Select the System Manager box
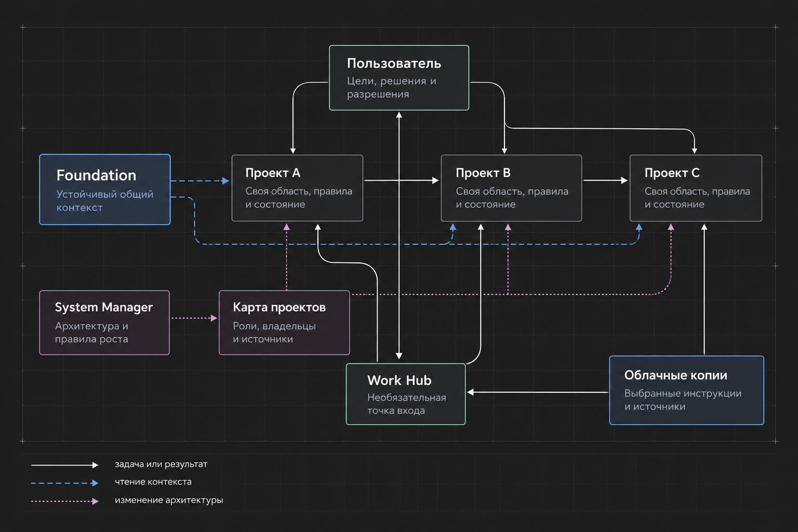The height and width of the screenshot is (532, 798). pos(104,323)
